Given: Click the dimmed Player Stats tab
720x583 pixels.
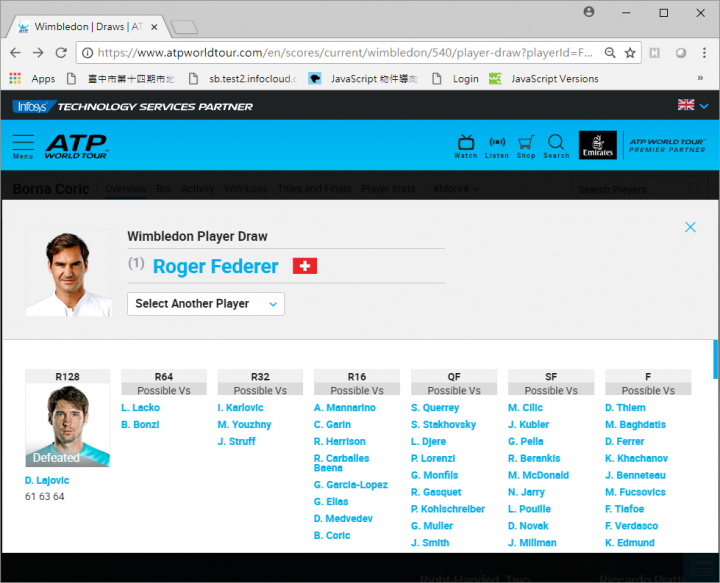Looking at the screenshot, I should click(388, 189).
